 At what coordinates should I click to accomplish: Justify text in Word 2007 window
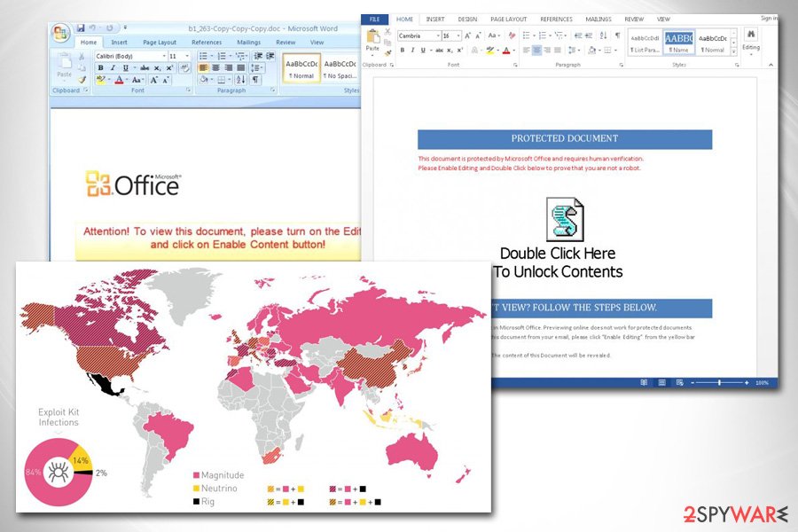240,67
